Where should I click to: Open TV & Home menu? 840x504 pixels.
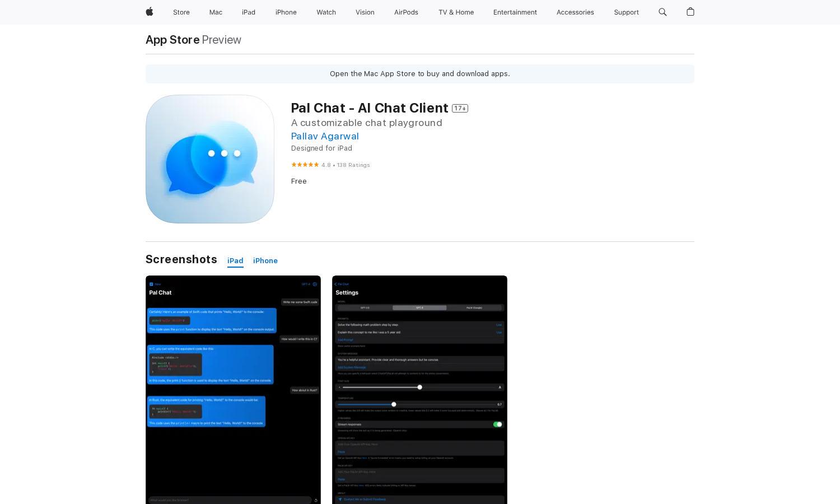[456, 12]
